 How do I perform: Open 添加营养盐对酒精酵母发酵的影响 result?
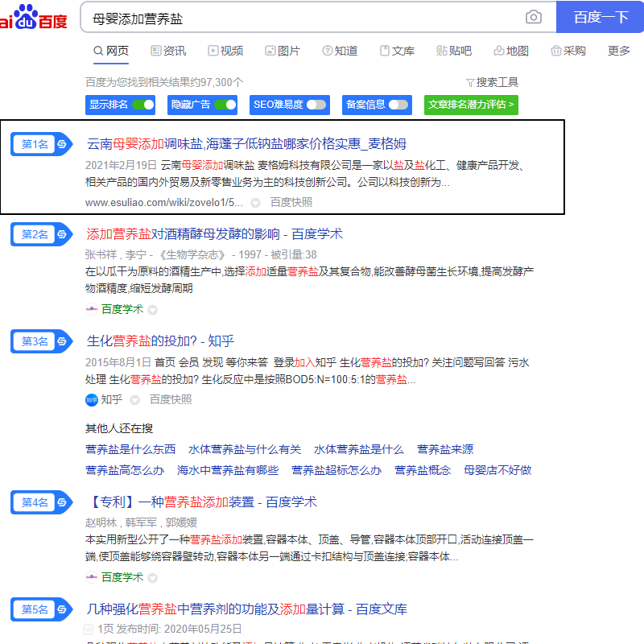[x=214, y=234]
